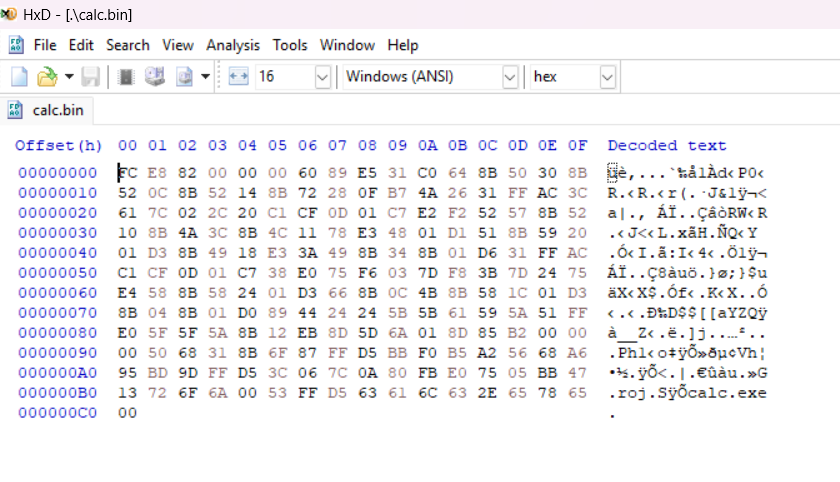Image resolution: width=840 pixels, height=482 pixels.
Task: Open the bytes per row dropdown showing 16
Action: point(322,77)
